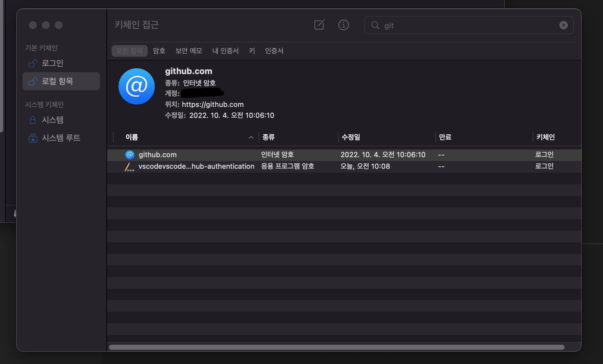This screenshot has width=603, height=364.
Task: Click the unlocked padlock icon beside 로그인
Action: [33, 63]
